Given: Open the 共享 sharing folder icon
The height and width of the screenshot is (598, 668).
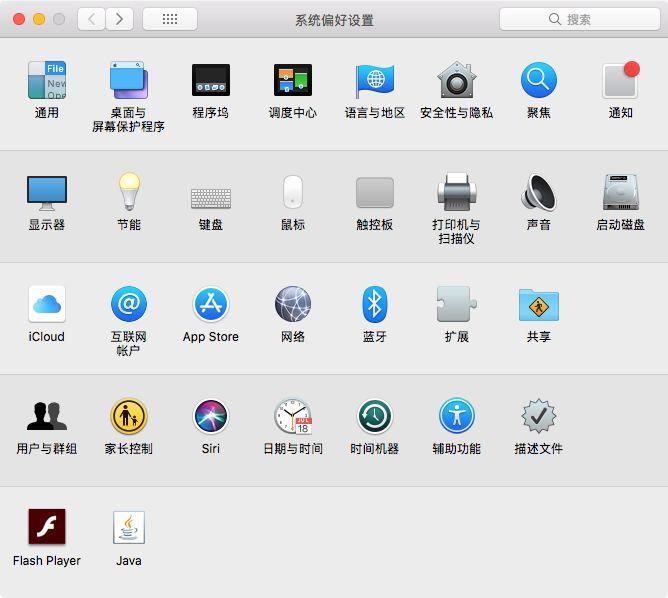Looking at the screenshot, I should pyautogui.click(x=538, y=305).
